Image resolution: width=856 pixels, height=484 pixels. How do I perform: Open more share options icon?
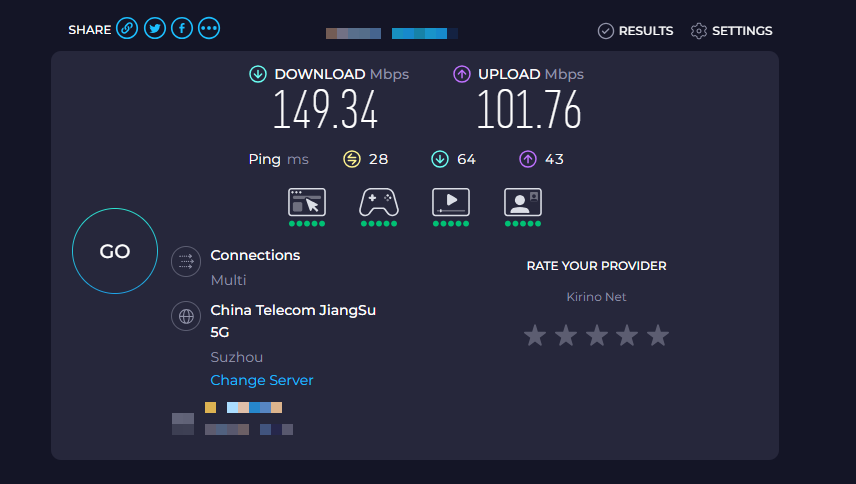[209, 29]
